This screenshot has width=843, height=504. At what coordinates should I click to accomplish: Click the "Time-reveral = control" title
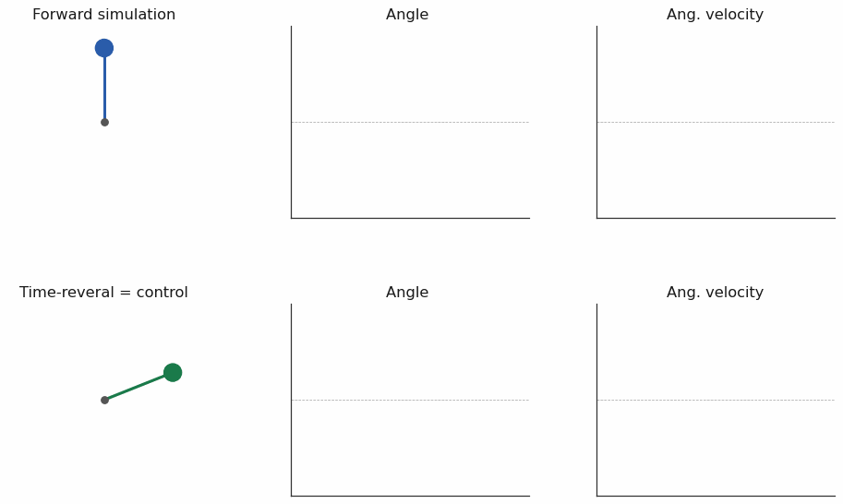pyautogui.click(x=103, y=293)
